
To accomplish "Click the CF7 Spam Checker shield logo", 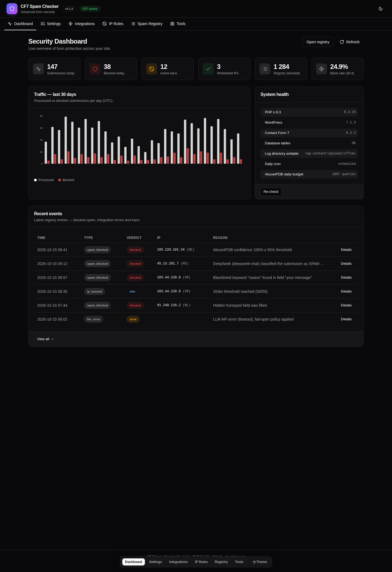I will coord(12,9).
